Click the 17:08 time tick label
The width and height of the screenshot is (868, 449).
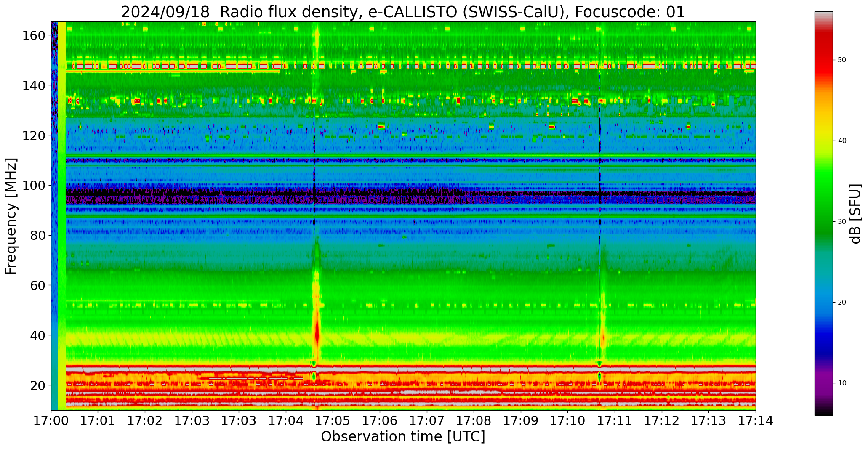click(x=474, y=421)
